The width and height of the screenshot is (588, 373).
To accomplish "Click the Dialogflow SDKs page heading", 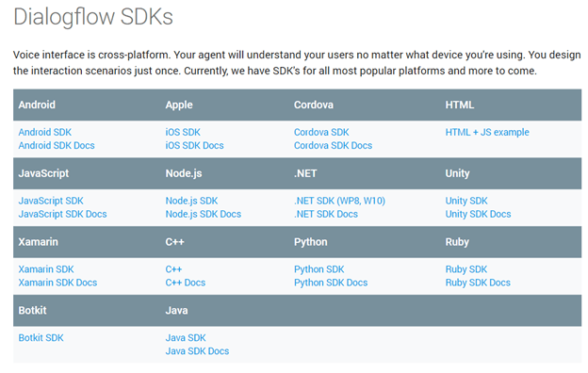I will tap(93, 17).
